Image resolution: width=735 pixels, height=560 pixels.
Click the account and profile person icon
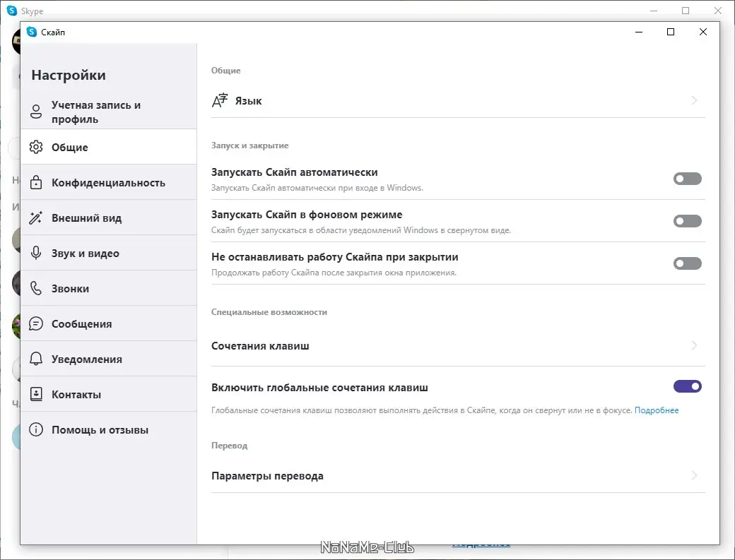(36, 112)
